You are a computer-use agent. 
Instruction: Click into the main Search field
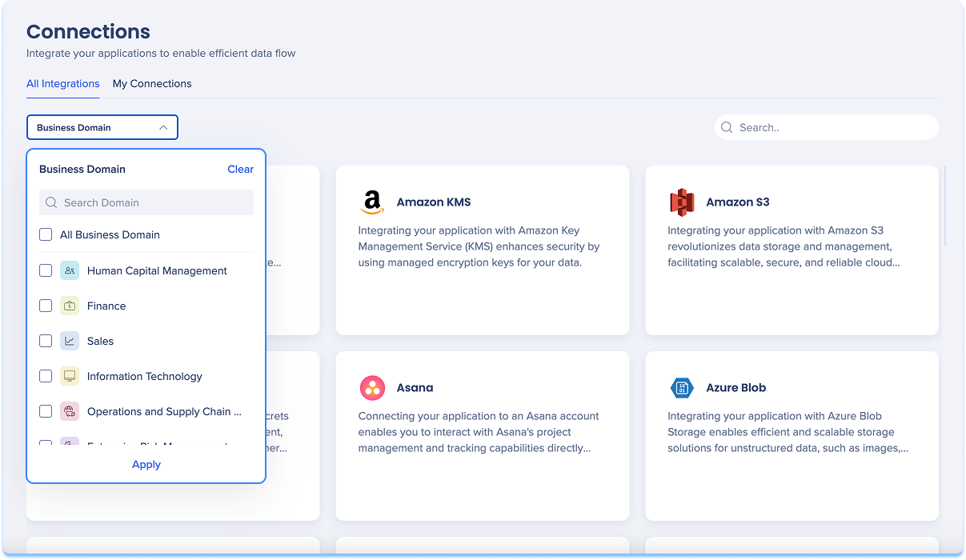(x=827, y=127)
